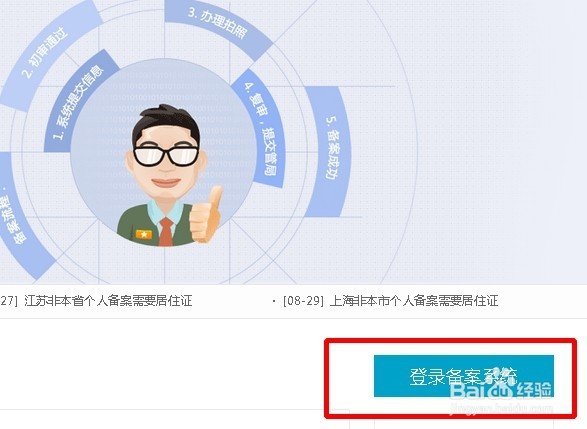
Task: Select the 3. 办理拍照 step segment
Action: 217,24
